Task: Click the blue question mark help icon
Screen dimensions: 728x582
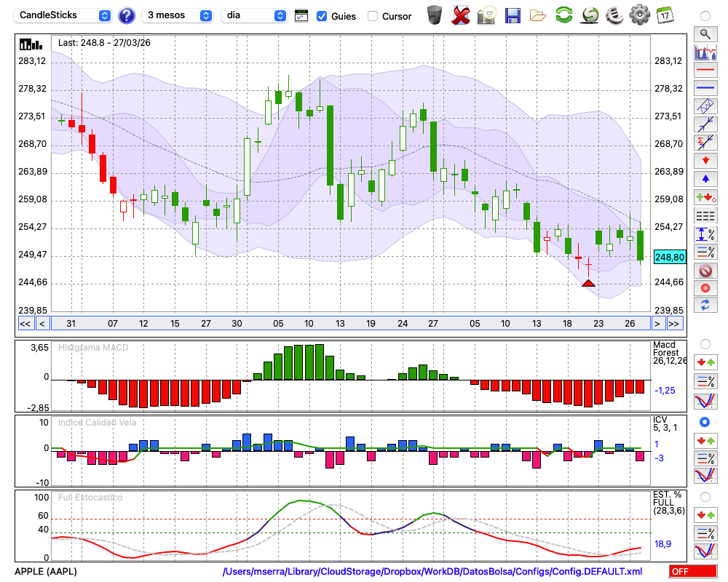Action: pos(127,15)
